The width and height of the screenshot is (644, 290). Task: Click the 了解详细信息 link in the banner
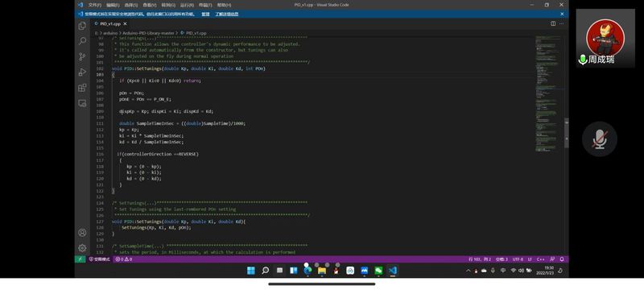(227, 14)
